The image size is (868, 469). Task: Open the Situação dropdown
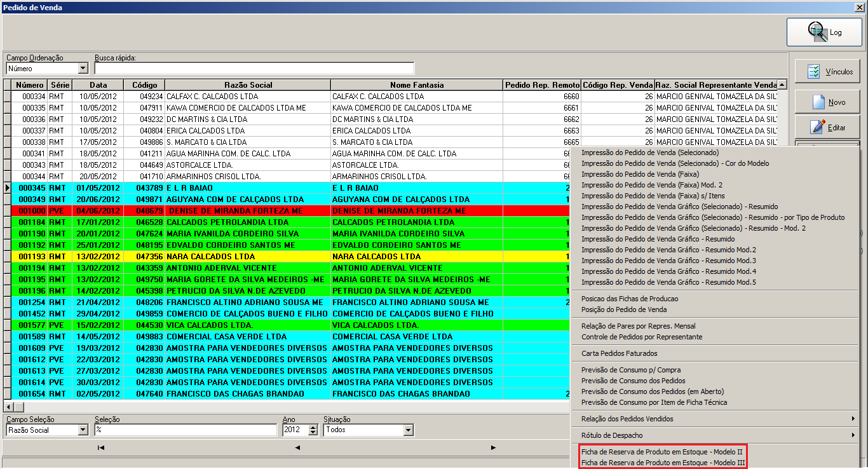(408, 430)
